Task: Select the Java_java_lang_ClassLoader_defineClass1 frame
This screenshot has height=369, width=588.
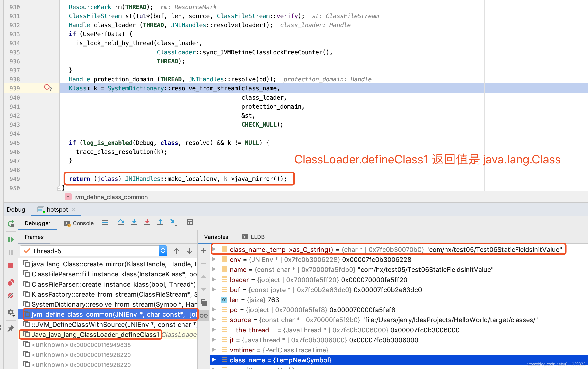Action: (x=96, y=335)
